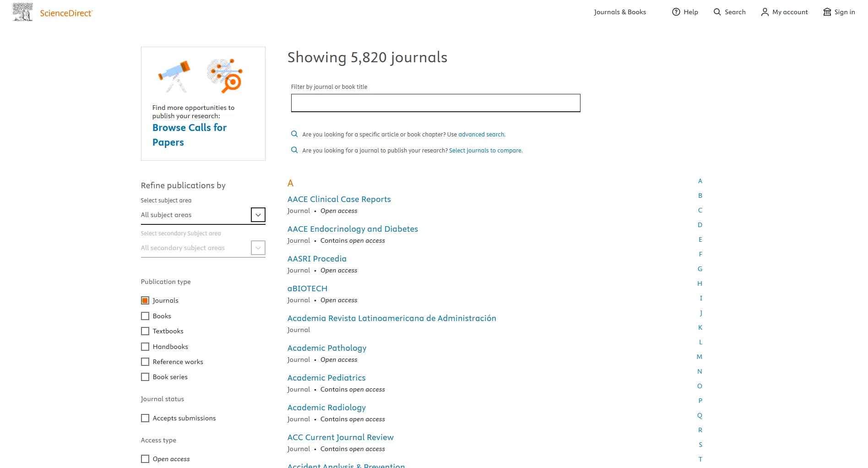Jump to letter M in the alphabet index
Image resolution: width=868 pixels, height=468 pixels.
tap(699, 357)
